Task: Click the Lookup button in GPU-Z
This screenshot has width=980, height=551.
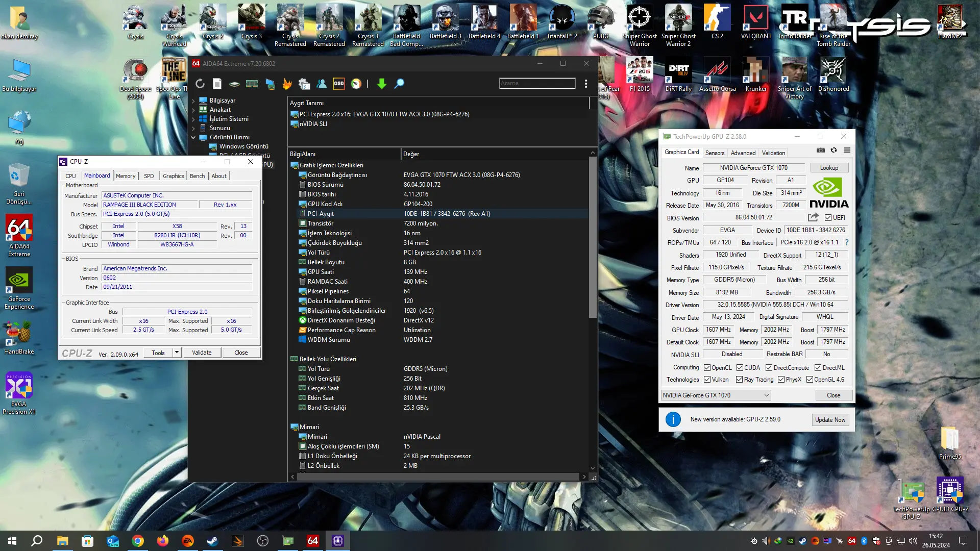Action: click(829, 168)
